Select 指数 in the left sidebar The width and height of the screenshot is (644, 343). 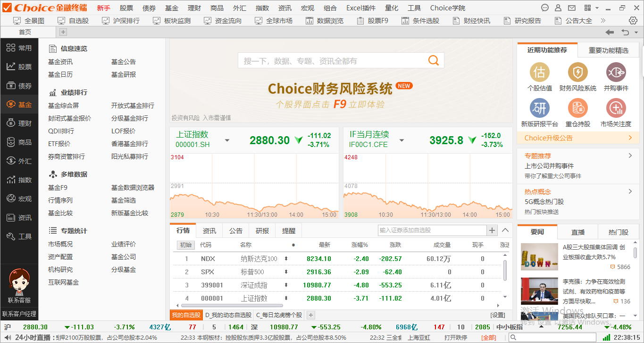[x=19, y=180]
